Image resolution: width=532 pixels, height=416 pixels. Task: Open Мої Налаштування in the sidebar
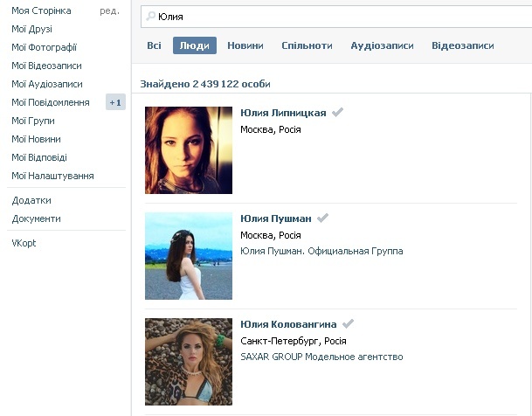pyautogui.click(x=52, y=176)
